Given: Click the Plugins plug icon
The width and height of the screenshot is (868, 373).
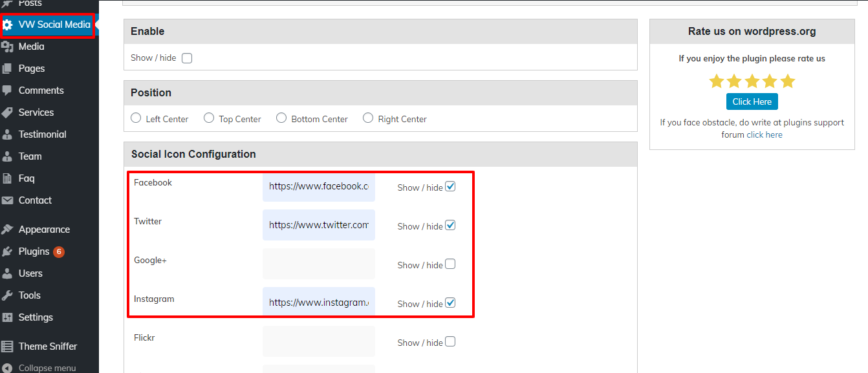Looking at the screenshot, I should 8,251.
